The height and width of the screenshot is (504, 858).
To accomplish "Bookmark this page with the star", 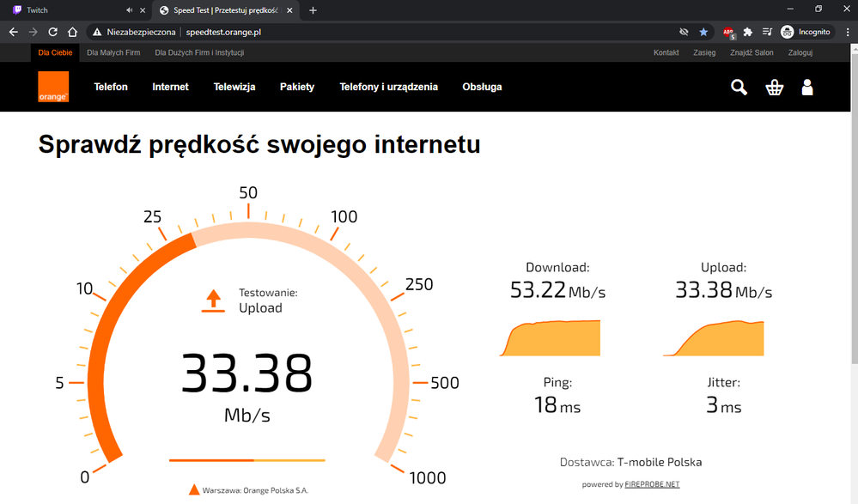I will tap(703, 33).
